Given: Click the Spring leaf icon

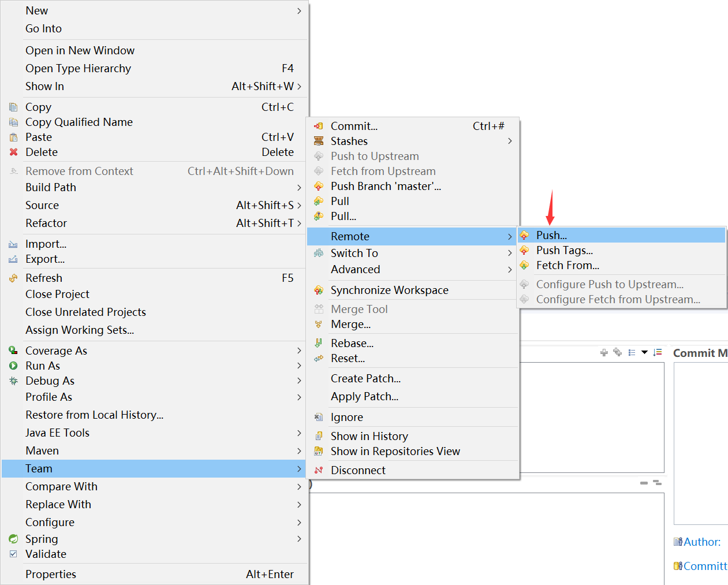Looking at the screenshot, I should click(x=13, y=539).
